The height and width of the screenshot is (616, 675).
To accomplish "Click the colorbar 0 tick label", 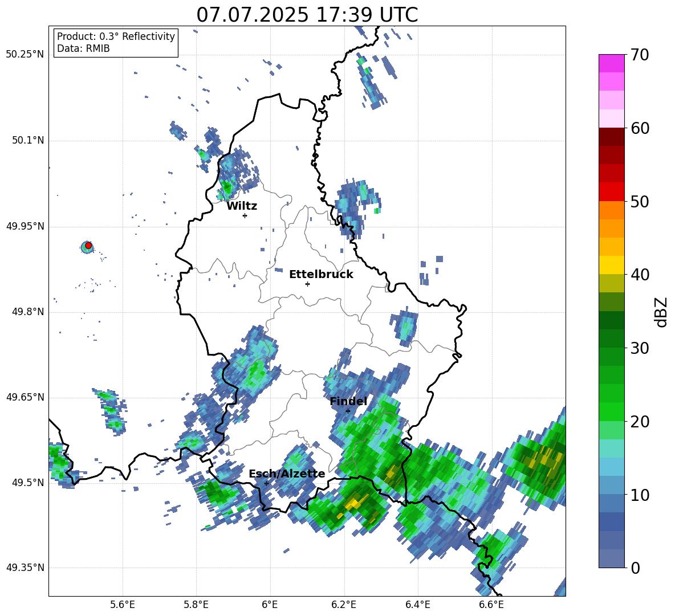I will click(635, 568).
